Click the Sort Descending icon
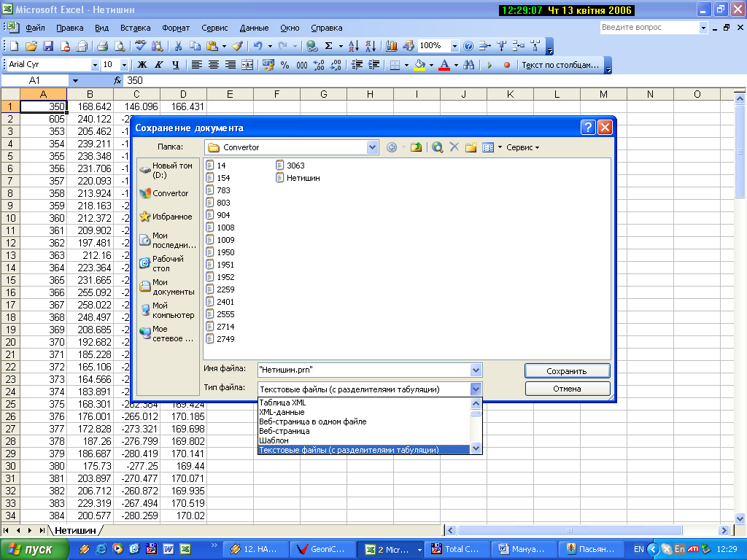The width and height of the screenshot is (747, 560). click(370, 46)
